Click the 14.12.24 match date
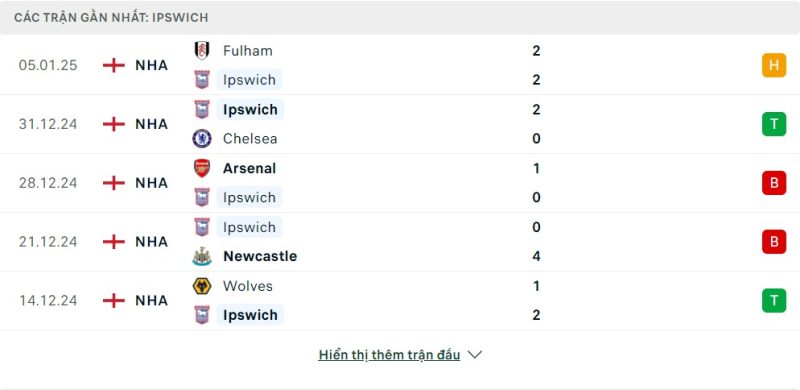Viewport: 800px width, 390px height. 48,301
